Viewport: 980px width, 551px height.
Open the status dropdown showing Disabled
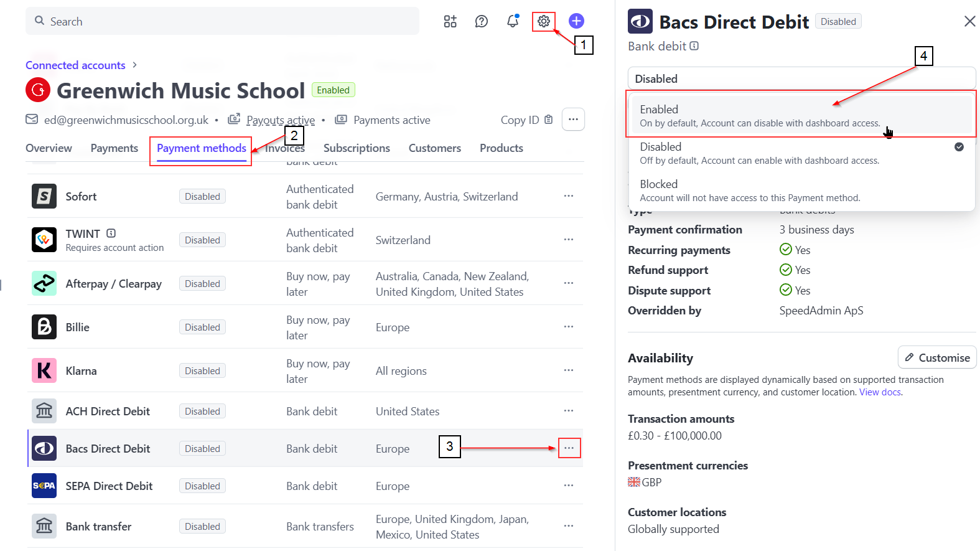pos(801,79)
